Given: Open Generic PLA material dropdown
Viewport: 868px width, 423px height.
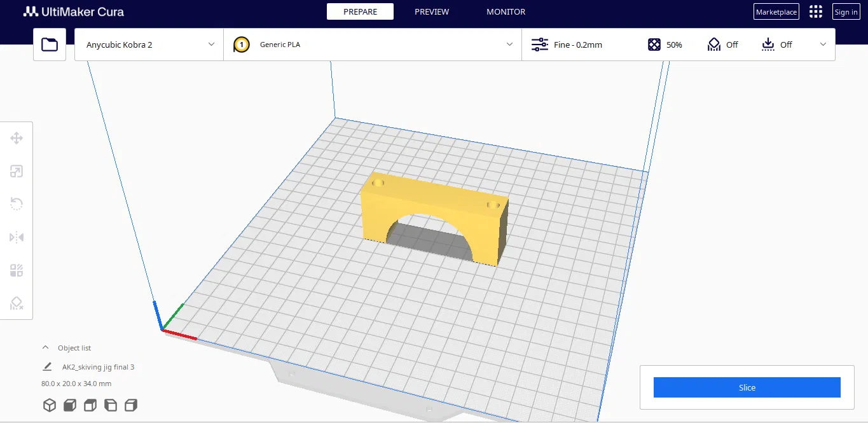Looking at the screenshot, I should 373,45.
